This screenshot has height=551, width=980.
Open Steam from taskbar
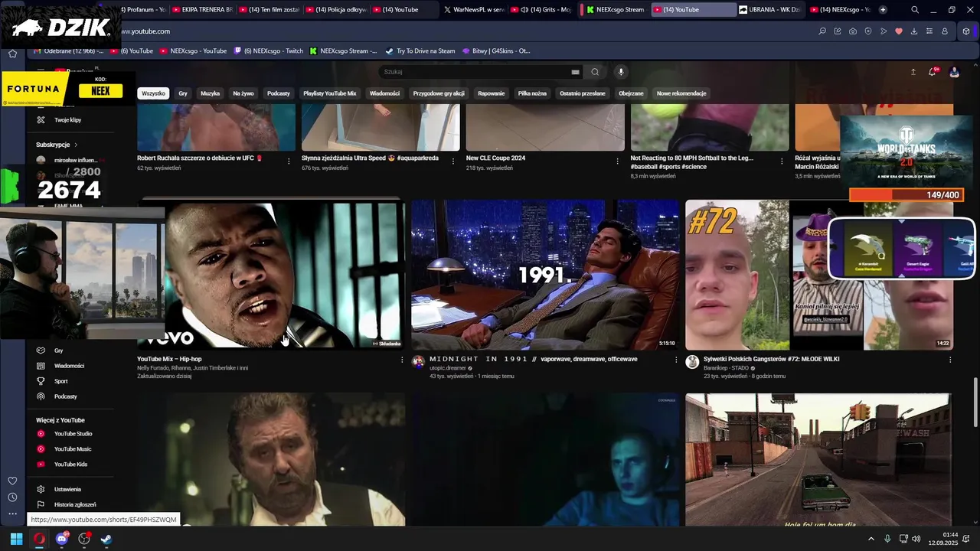pos(106,539)
